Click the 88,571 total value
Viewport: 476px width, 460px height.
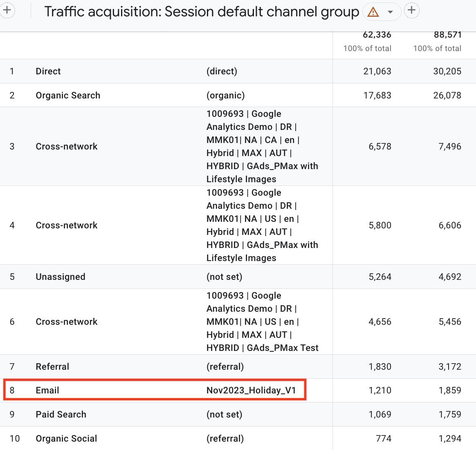point(447,35)
